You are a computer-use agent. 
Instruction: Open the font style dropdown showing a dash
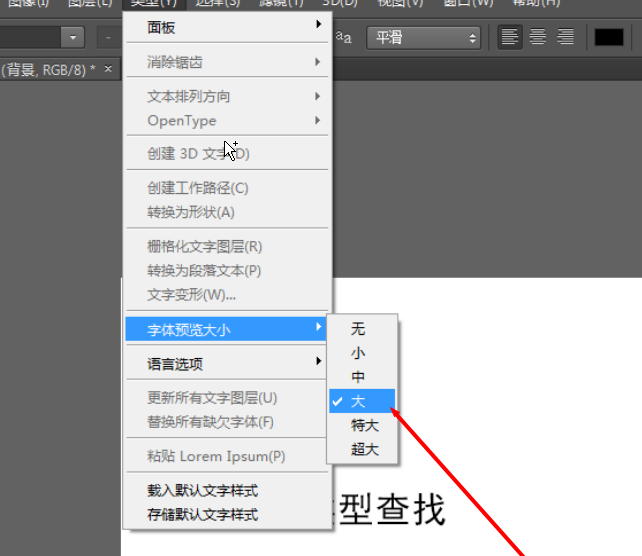click(x=109, y=38)
